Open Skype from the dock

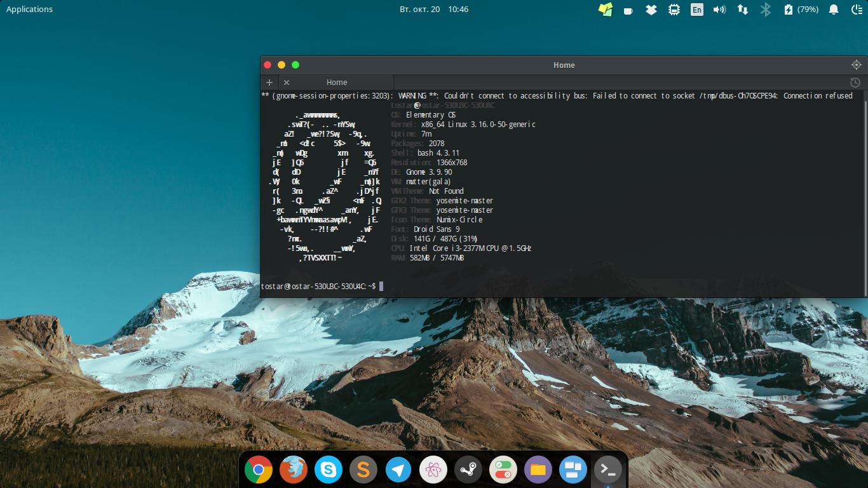[x=329, y=470]
